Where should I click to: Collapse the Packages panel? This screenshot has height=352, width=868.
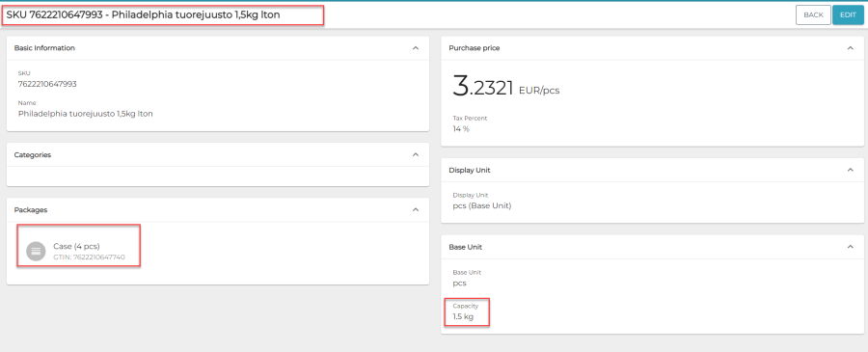[416, 210]
